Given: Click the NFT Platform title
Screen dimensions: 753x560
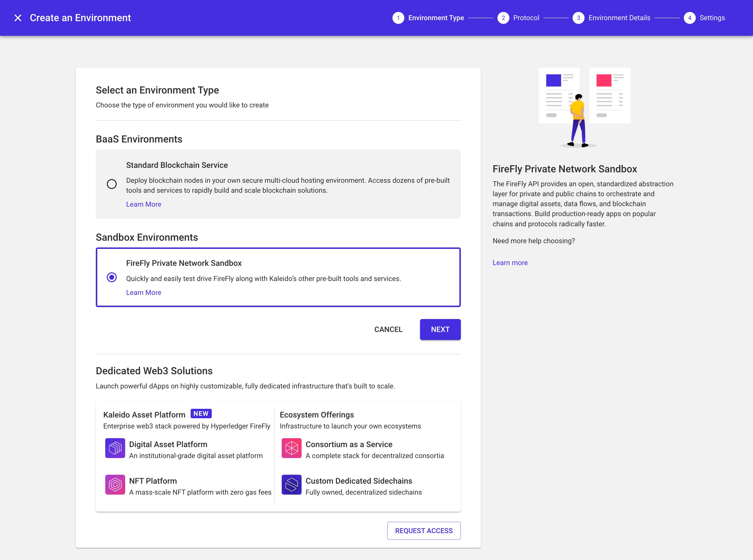Looking at the screenshot, I should pos(153,481).
